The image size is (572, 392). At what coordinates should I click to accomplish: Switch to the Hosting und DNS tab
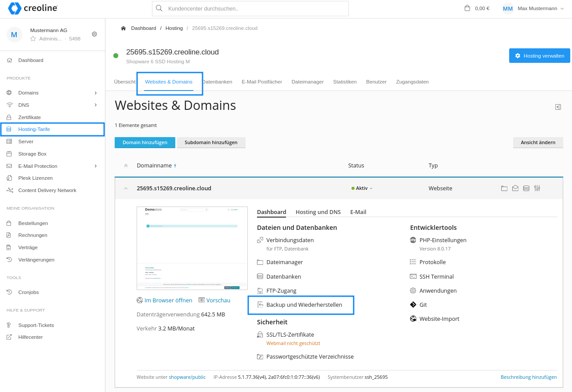pos(318,212)
